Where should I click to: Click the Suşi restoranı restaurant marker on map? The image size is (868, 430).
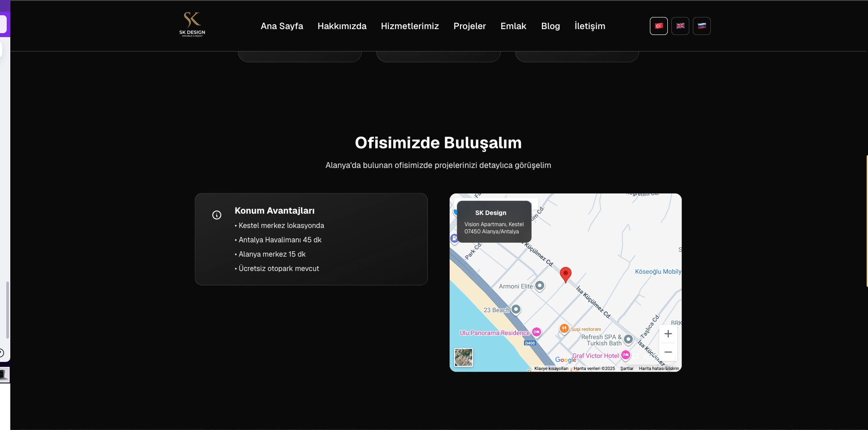coord(565,329)
